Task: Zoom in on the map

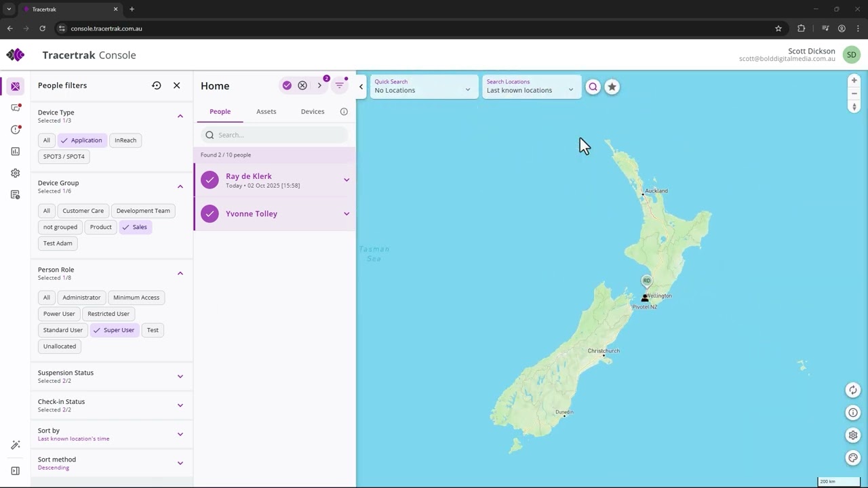Action: [854, 81]
